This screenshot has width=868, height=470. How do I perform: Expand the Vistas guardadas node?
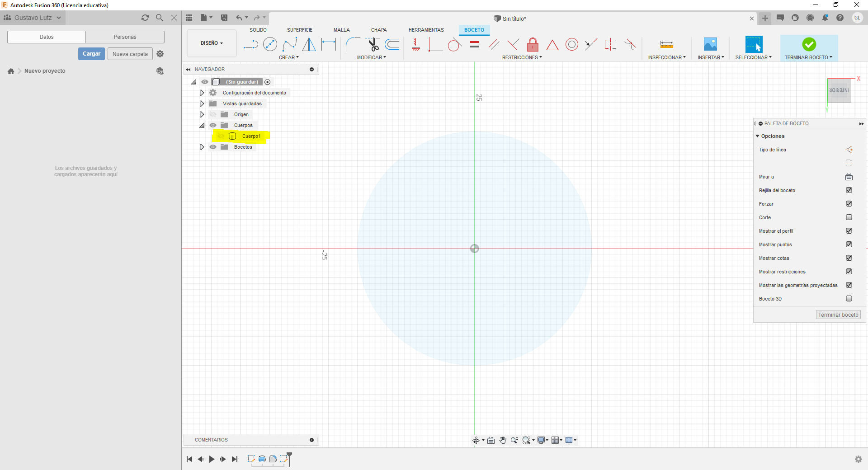pos(202,103)
